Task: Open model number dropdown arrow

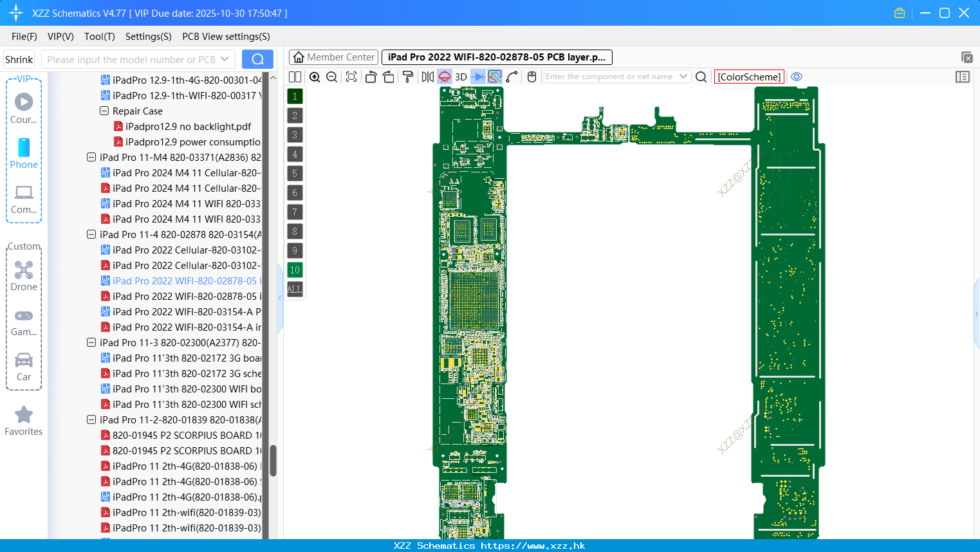Action: pyautogui.click(x=225, y=59)
